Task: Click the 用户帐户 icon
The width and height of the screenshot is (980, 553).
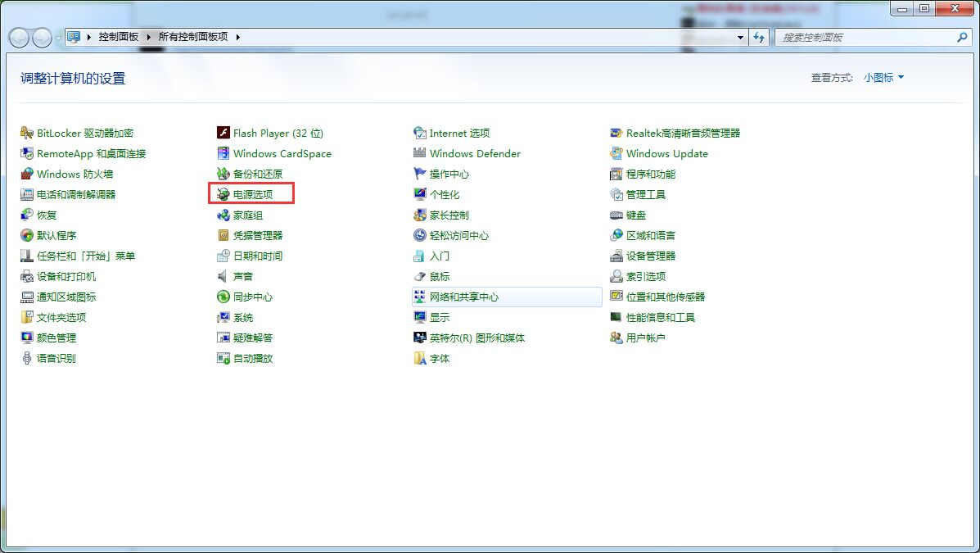Action: coord(616,338)
